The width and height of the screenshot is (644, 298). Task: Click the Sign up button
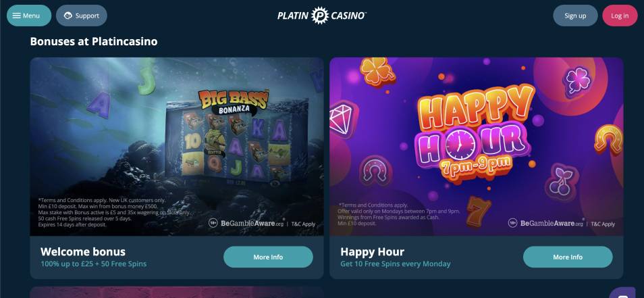coord(575,16)
